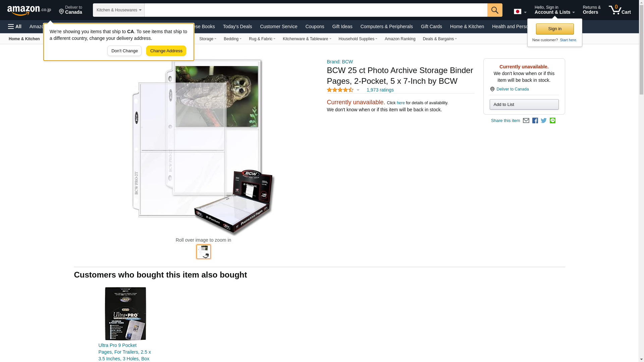Open the All hamburger menu
The width and height of the screenshot is (644, 362).
coord(15,26)
